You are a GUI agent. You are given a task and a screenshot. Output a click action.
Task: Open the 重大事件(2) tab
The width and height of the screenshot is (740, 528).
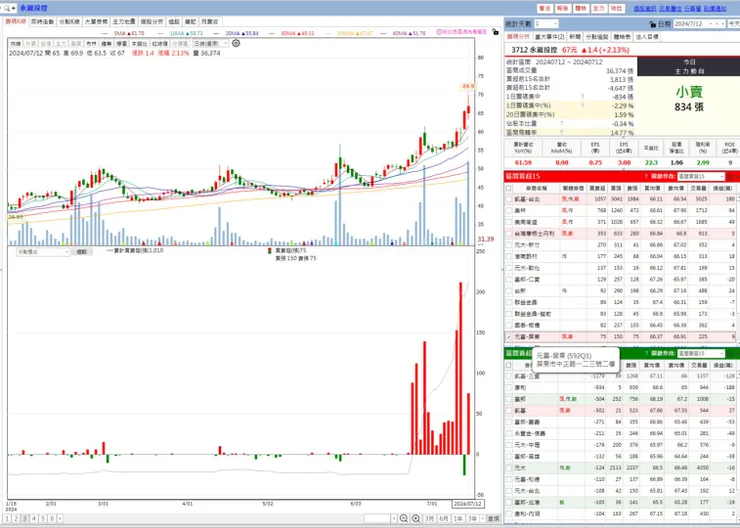(x=549, y=37)
